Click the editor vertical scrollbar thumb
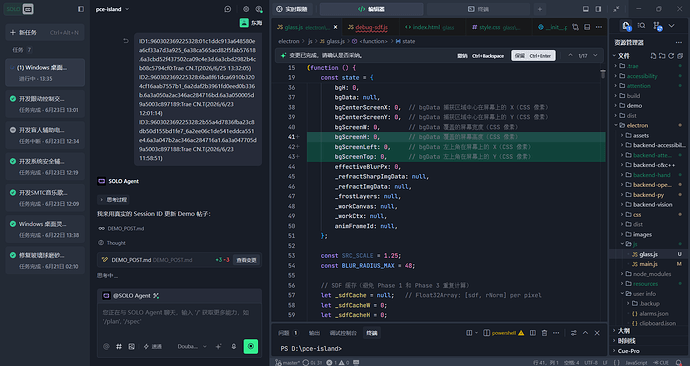The image size is (690, 366). click(603, 74)
